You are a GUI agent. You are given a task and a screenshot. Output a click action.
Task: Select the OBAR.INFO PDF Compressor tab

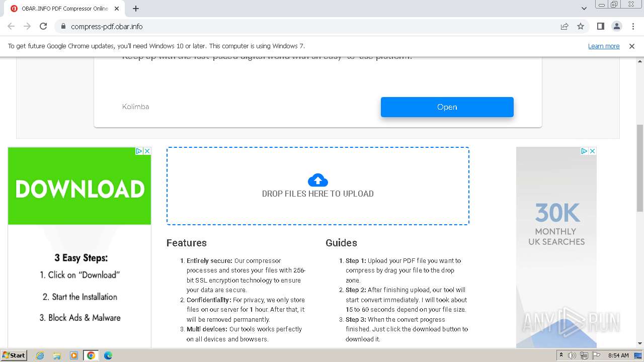(65, 9)
